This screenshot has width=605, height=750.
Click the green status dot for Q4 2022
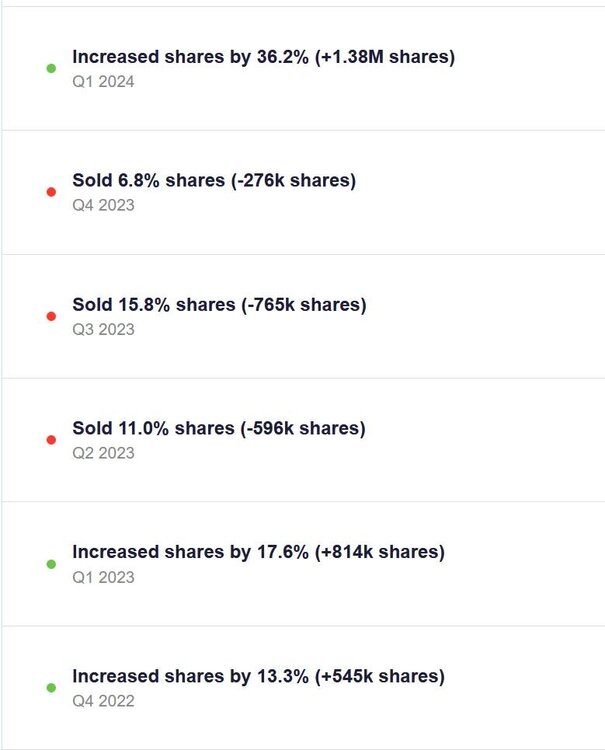click(51, 688)
